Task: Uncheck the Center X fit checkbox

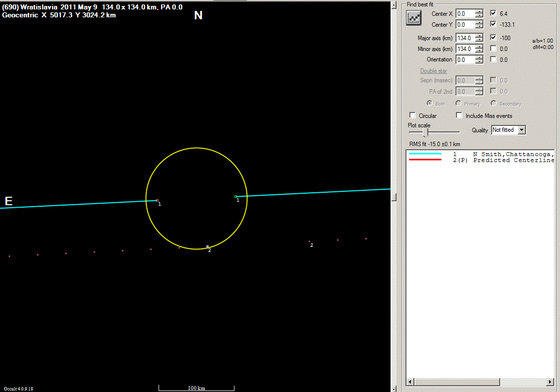Action: 493,13
